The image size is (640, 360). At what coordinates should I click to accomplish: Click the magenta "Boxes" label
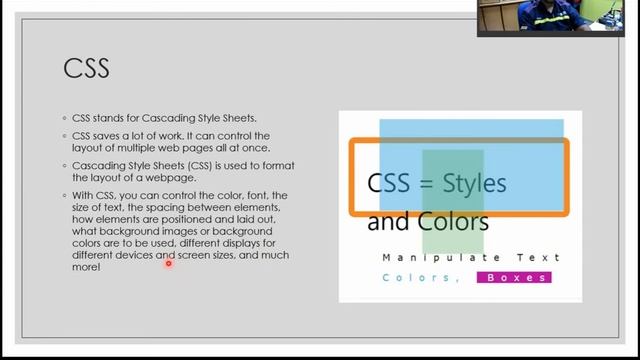(x=514, y=278)
